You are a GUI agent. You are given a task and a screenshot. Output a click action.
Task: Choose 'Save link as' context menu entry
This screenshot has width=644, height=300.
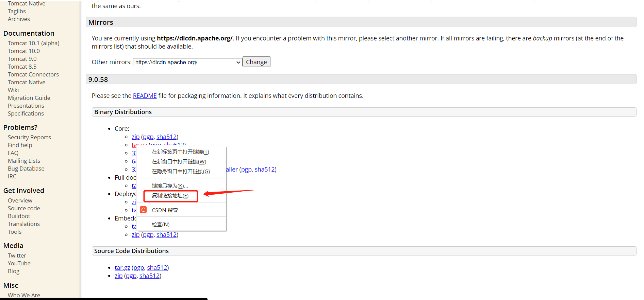click(x=170, y=186)
